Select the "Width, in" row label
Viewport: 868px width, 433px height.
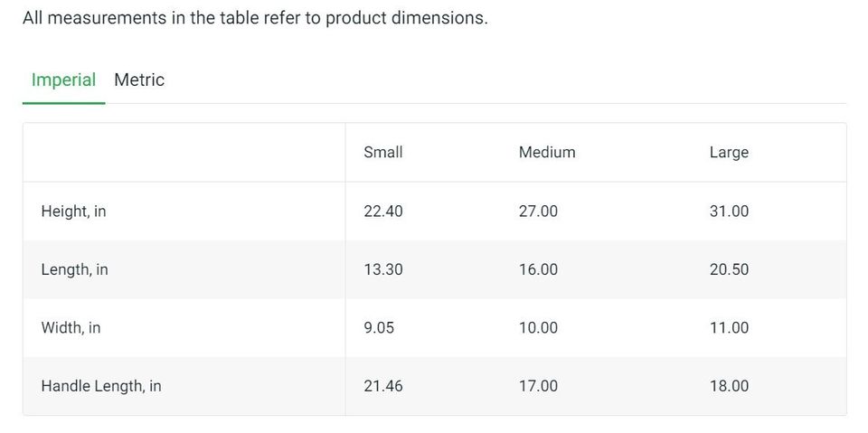click(x=71, y=327)
